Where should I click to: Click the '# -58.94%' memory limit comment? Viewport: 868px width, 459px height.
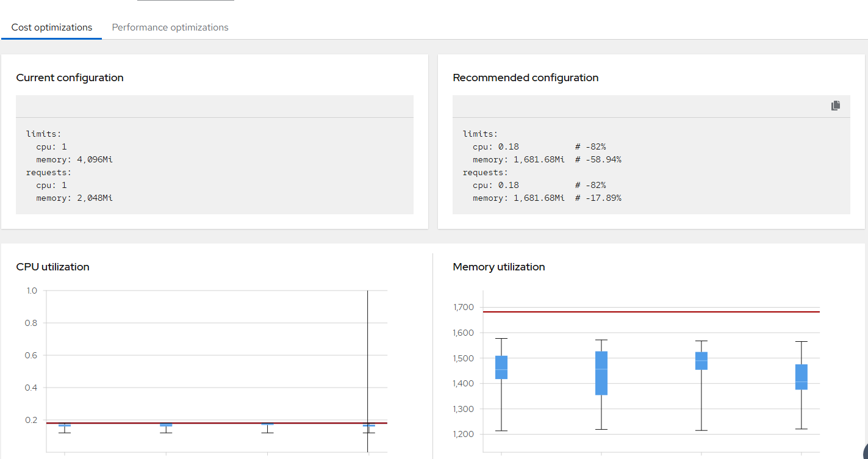[598, 159]
